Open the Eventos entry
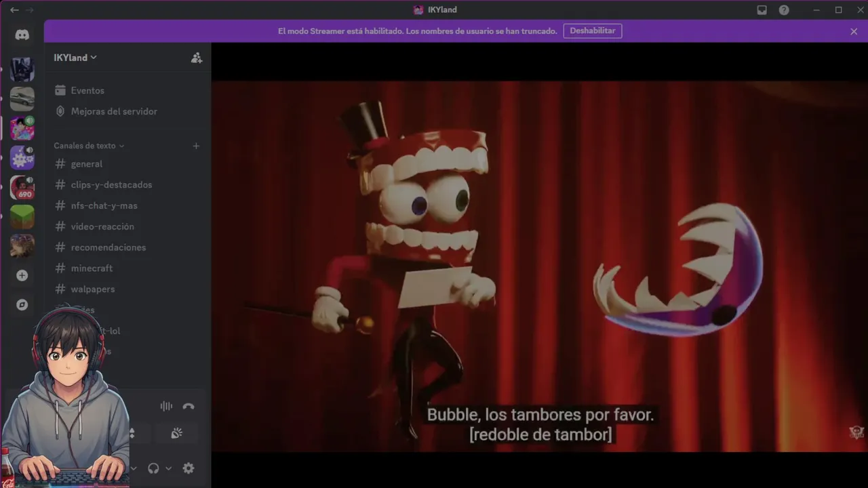Viewport: 868px width, 488px height. [x=127, y=90]
